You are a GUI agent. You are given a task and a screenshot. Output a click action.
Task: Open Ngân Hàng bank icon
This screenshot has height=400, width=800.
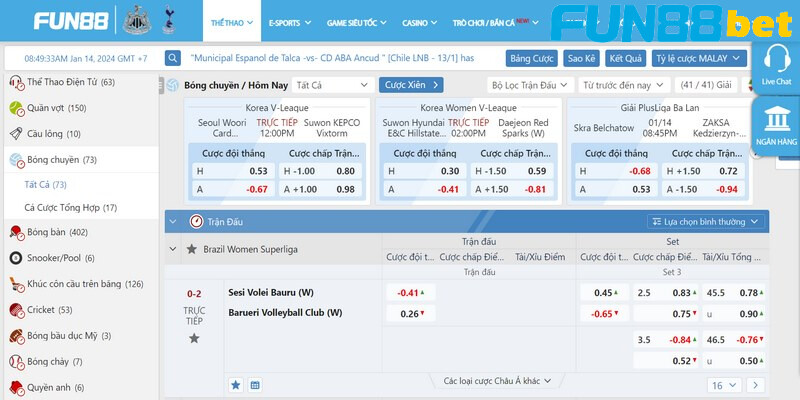click(x=777, y=118)
